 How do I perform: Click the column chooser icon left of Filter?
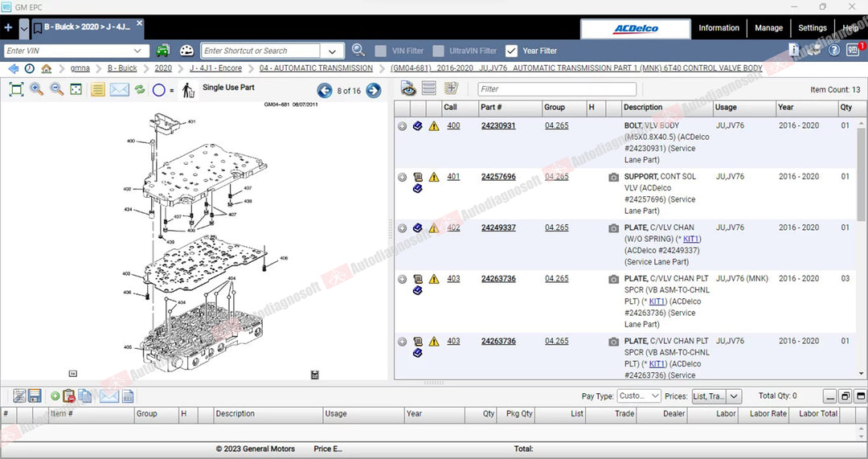(451, 88)
